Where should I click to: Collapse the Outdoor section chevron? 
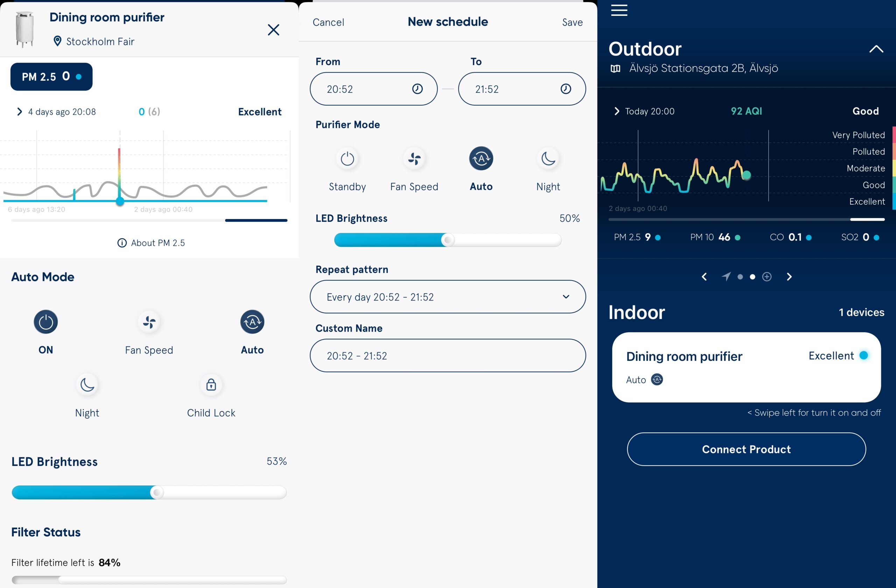[x=876, y=49]
